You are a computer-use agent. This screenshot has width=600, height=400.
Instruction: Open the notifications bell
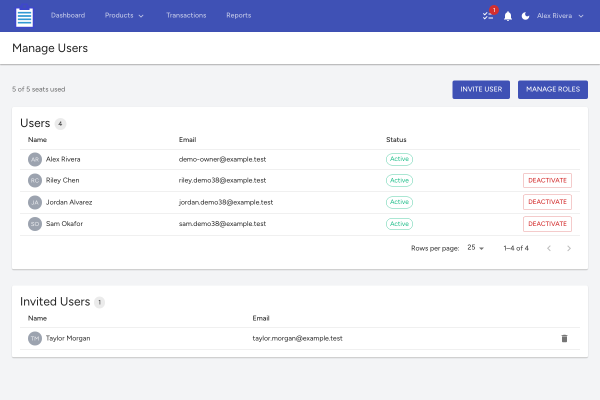pos(508,16)
